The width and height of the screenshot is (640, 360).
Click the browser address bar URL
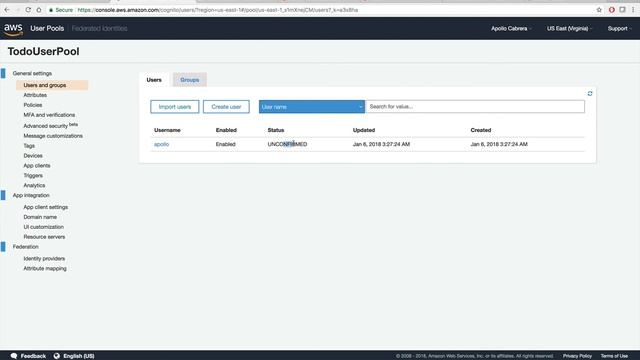pos(218,10)
